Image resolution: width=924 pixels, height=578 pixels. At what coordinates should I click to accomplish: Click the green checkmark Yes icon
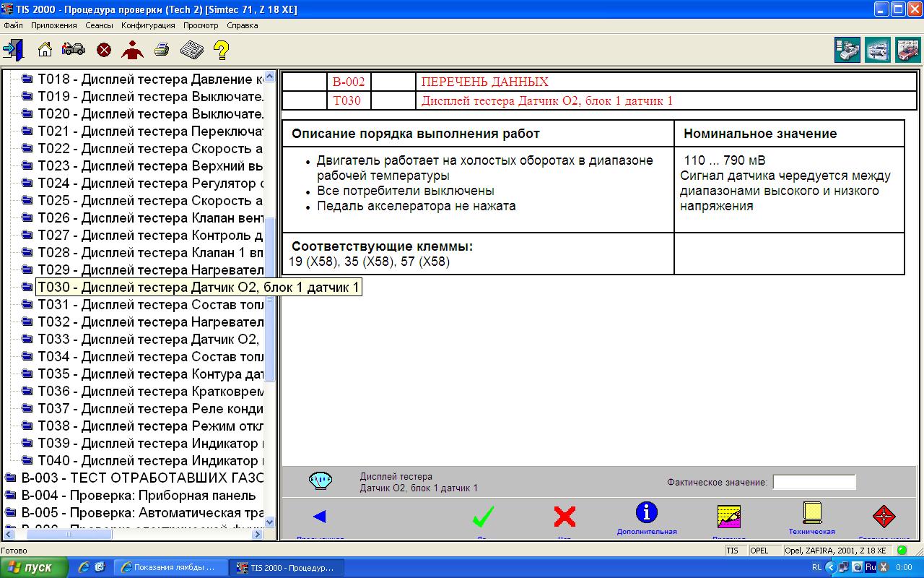tap(483, 517)
